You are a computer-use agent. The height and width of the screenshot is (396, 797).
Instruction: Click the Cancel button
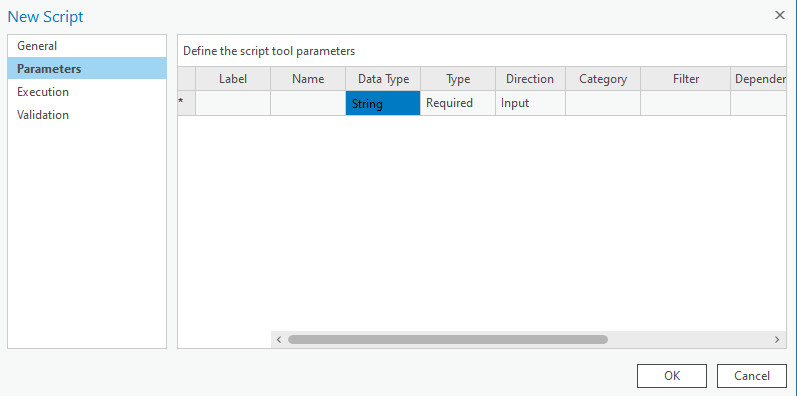(x=752, y=376)
